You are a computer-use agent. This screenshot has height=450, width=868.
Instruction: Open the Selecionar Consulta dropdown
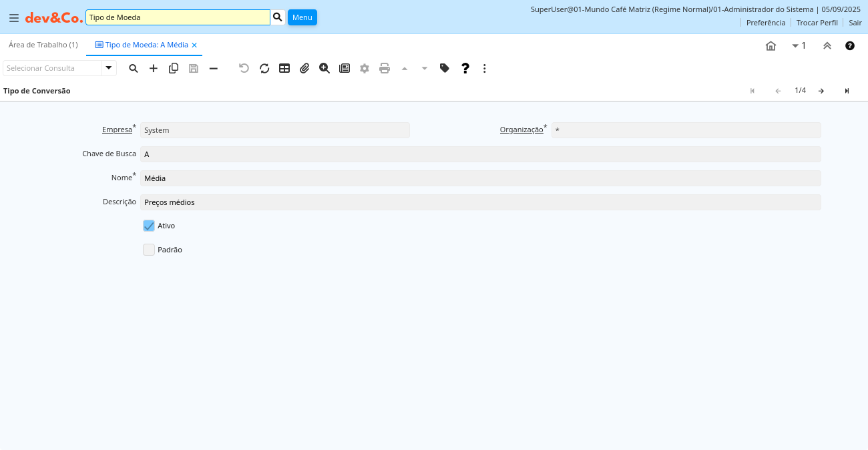(109, 68)
